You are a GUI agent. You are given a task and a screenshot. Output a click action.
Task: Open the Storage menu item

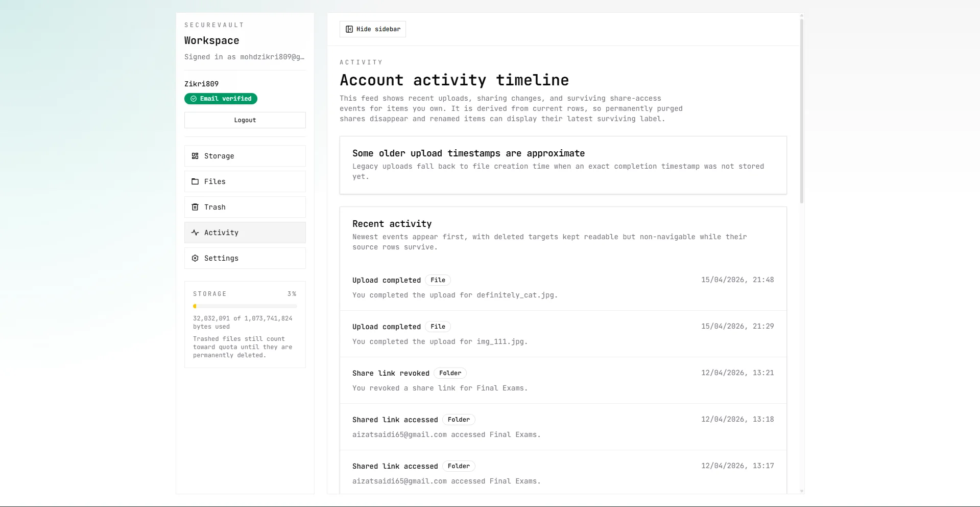[245, 156]
